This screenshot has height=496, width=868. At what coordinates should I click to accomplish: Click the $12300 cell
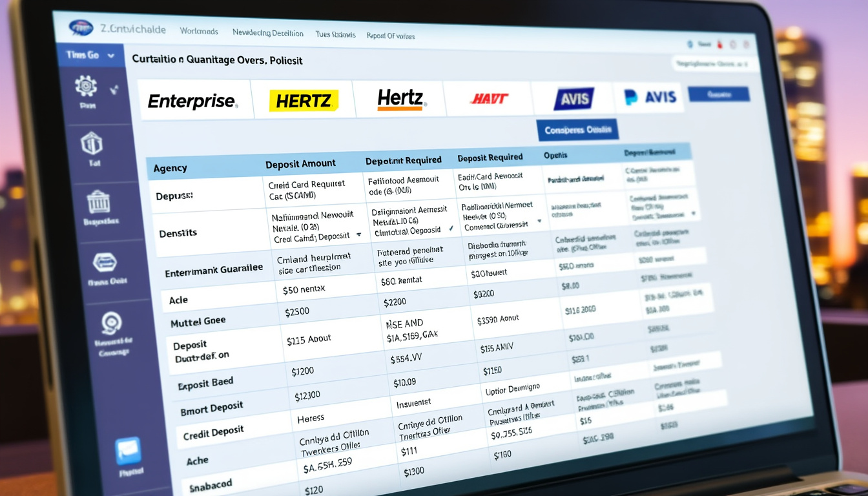[x=307, y=395]
